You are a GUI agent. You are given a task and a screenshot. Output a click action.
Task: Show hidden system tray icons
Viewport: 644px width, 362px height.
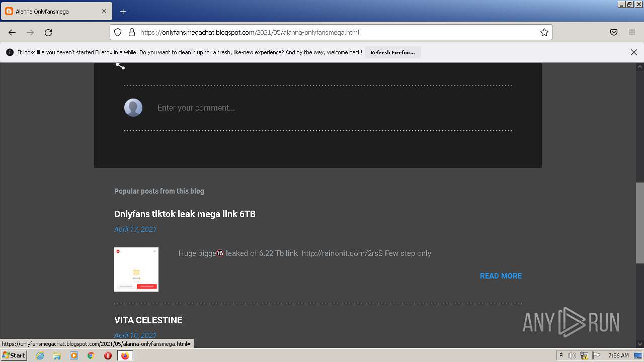click(x=561, y=355)
